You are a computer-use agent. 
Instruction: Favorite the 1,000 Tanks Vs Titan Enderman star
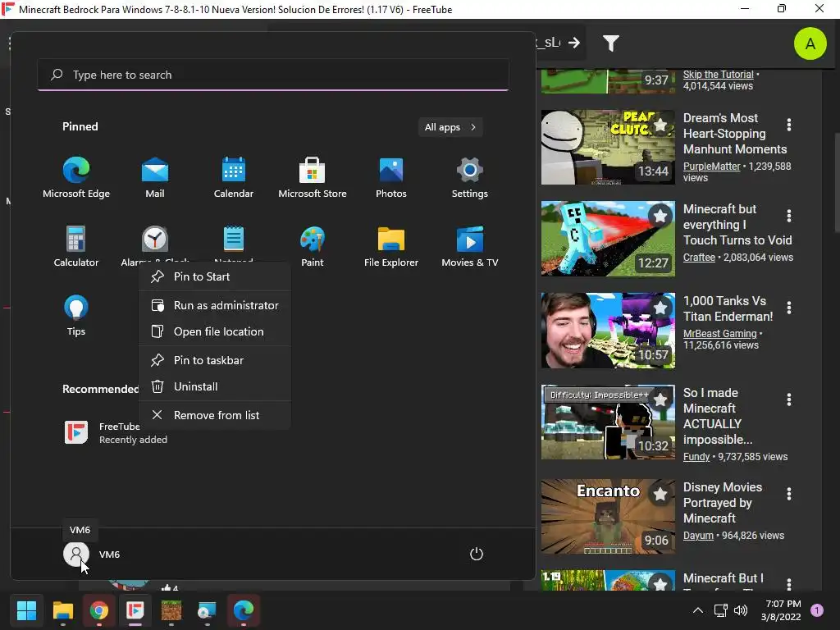[x=660, y=308]
